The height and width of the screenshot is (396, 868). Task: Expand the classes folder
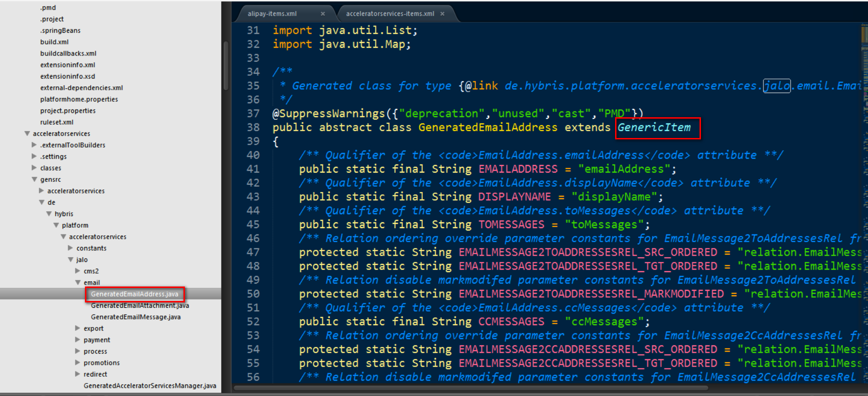34,168
